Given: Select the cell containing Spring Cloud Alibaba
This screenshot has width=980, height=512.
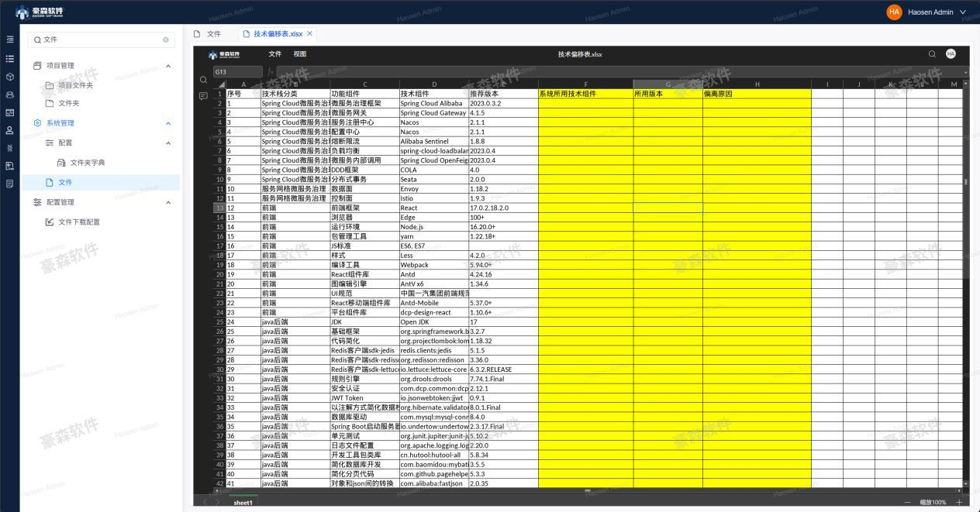Looking at the screenshot, I should pos(434,103).
